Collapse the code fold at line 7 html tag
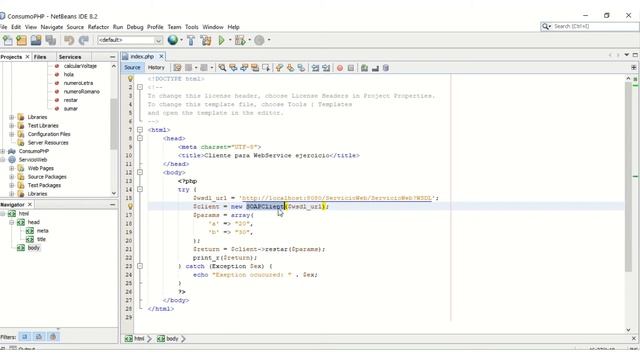The image size is (640, 360). pos(140,130)
